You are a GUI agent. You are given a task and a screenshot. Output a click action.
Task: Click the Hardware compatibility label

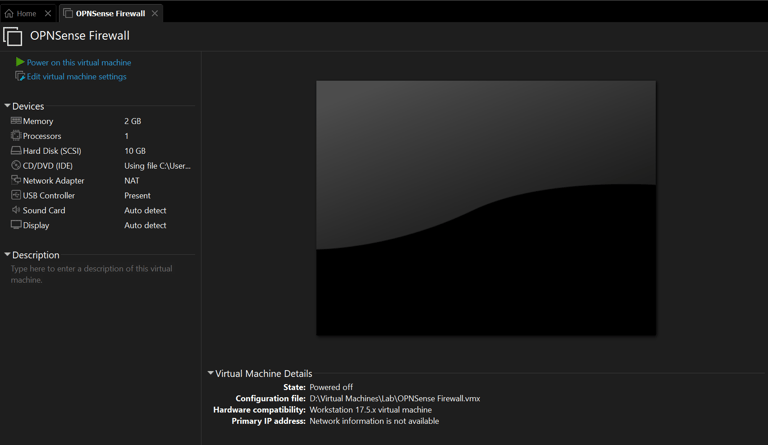point(260,410)
